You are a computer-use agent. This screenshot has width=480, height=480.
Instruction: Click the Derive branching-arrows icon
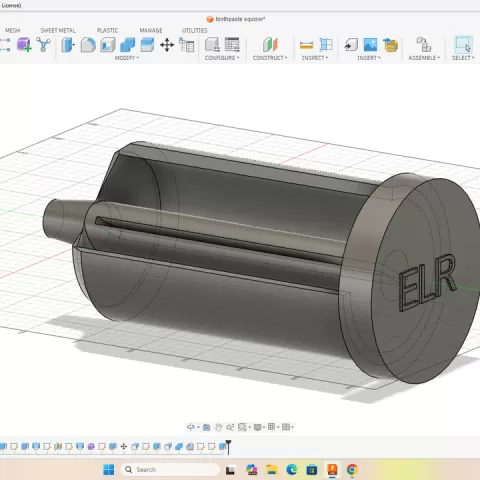(x=43, y=44)
